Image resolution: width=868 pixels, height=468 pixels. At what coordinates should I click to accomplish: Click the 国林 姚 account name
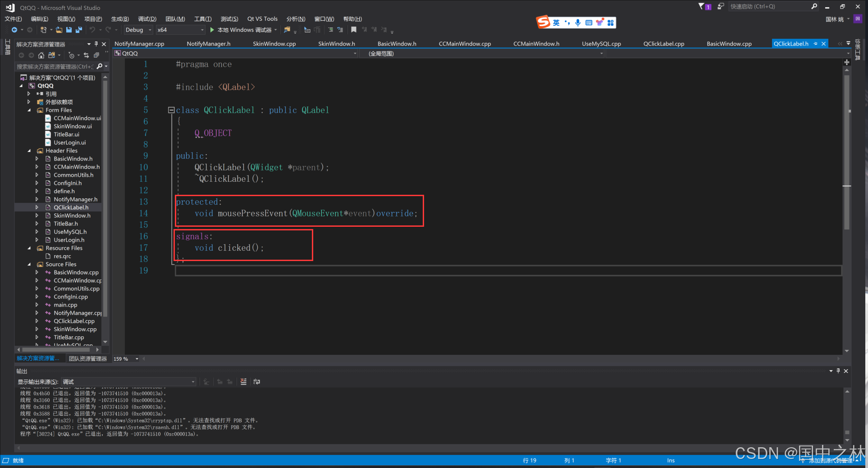(835, 19)
